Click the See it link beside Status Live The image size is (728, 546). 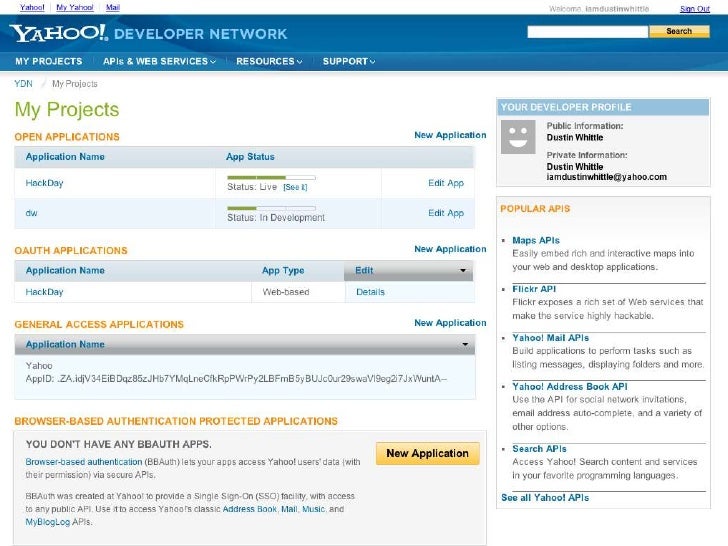[x=295, y=187]
